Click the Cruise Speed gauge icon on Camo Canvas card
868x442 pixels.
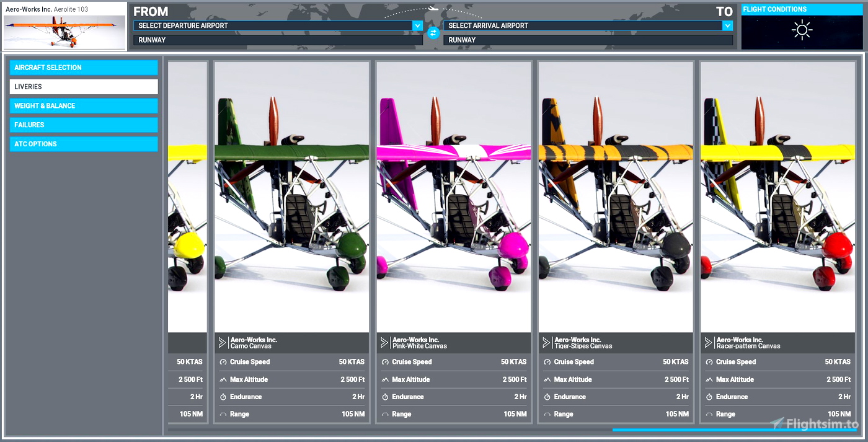[x=223, y=362]
